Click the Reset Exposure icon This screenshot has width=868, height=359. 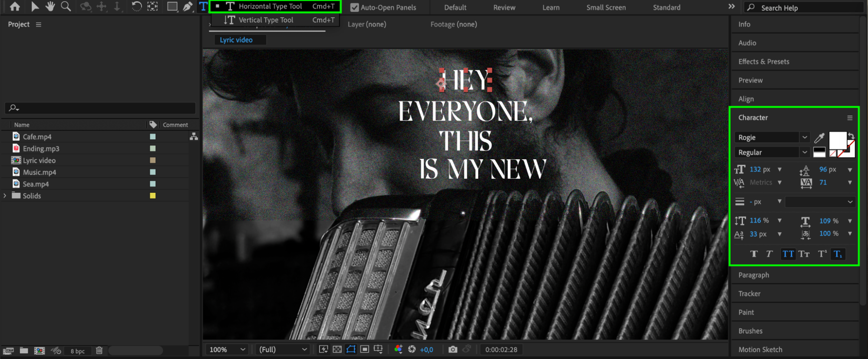click(x=412, y=349)
